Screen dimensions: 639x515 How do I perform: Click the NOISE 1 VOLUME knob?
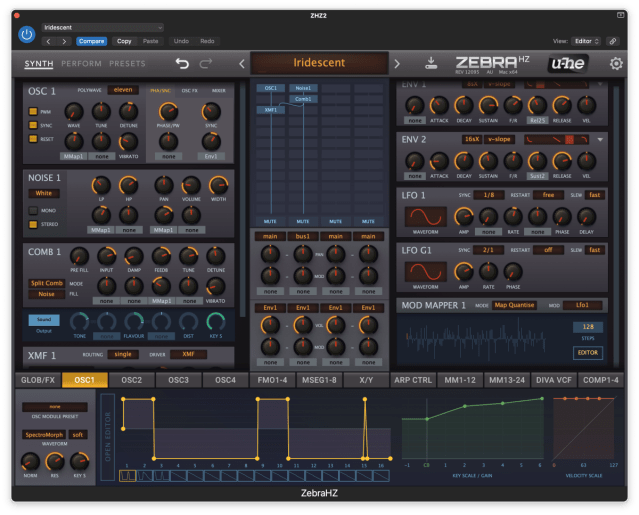point(191,185)
